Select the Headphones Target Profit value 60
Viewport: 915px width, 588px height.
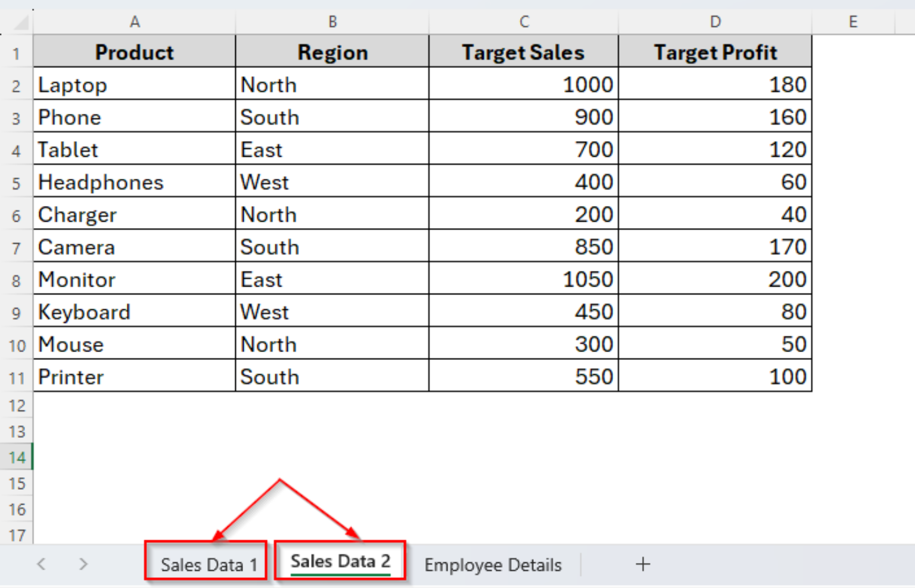[x=715, y=182]
